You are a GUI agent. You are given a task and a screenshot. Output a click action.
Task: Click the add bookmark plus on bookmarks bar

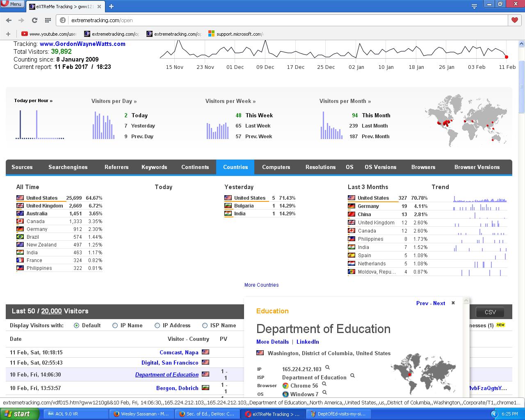tap(8, 34)
